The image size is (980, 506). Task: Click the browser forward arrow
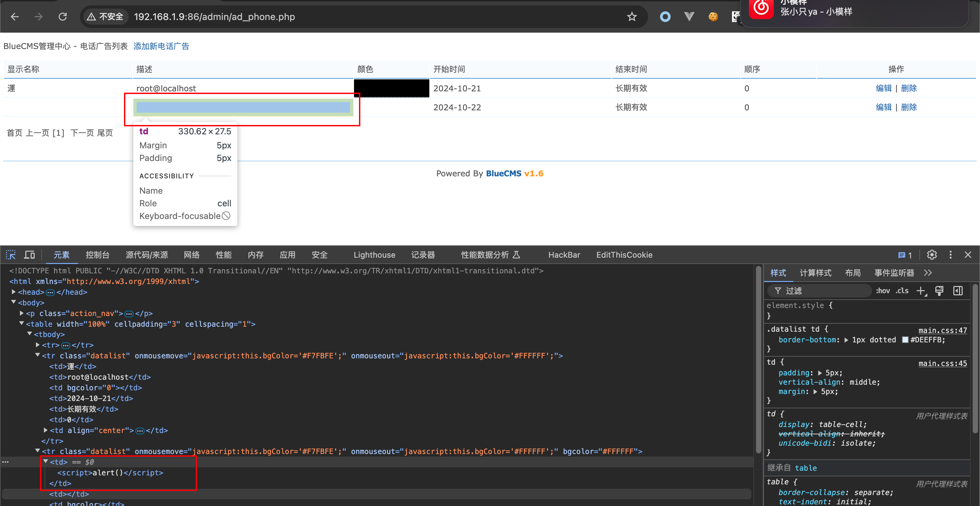(x=38, y=17)
